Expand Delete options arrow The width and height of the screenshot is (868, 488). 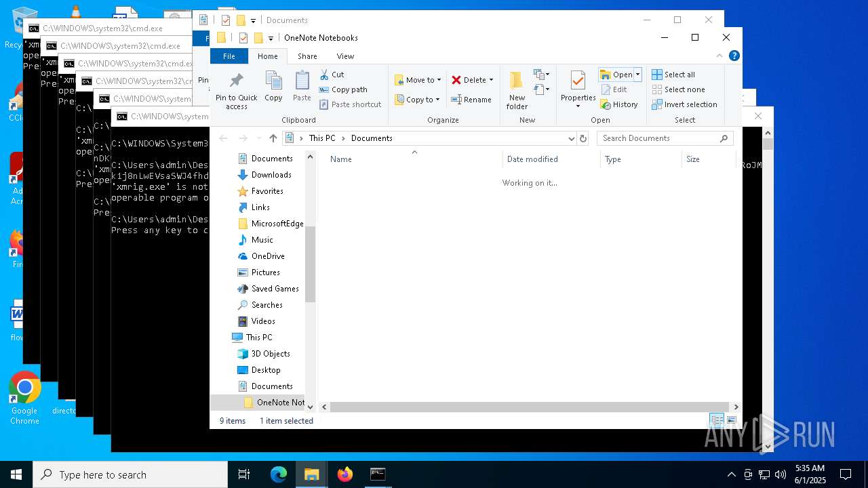[491, 80]
